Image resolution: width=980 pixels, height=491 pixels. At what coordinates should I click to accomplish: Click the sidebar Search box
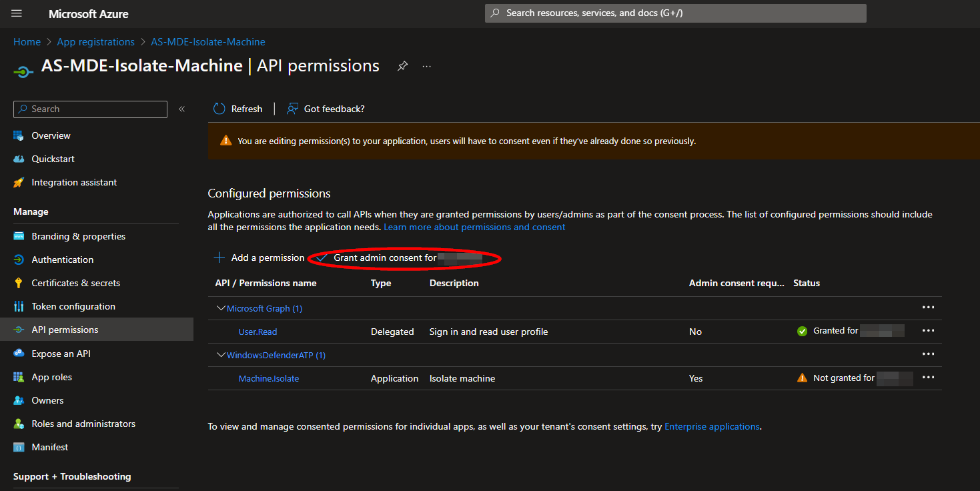pyautogui.click(x=90, y=109)
